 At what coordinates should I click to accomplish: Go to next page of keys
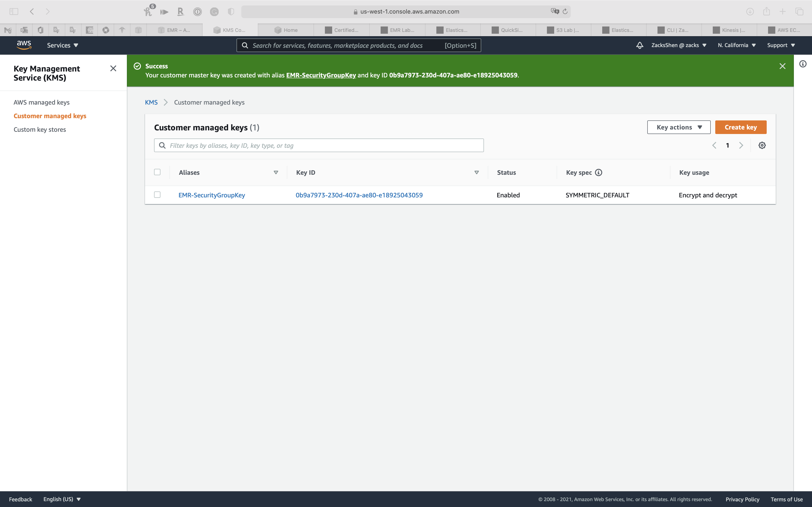741,145
